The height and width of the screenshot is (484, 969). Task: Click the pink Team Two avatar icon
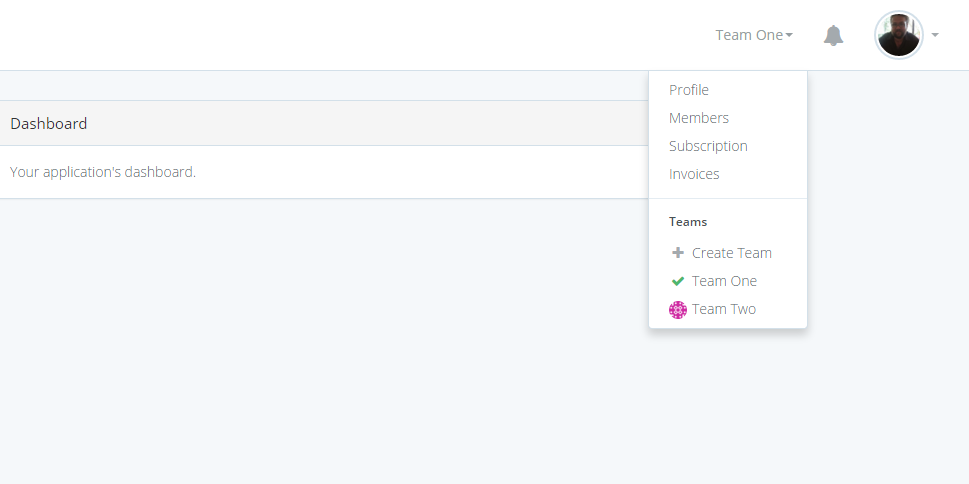678,309
